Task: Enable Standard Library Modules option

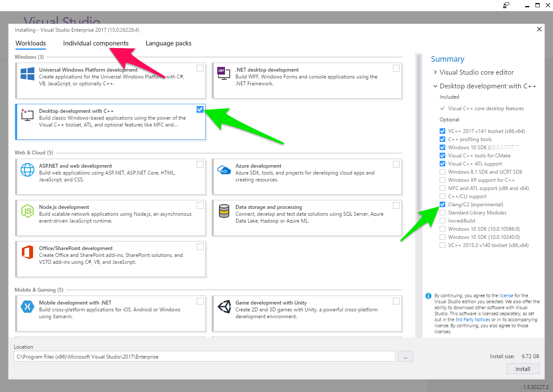Action: pos(442,213)
